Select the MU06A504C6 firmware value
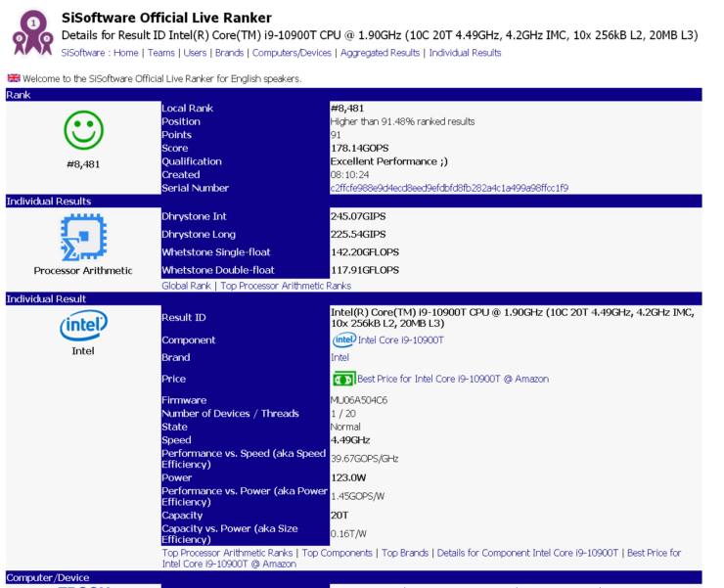Viewport: 724px width, 588px height. pyautogui.click(x=359, y=400)
